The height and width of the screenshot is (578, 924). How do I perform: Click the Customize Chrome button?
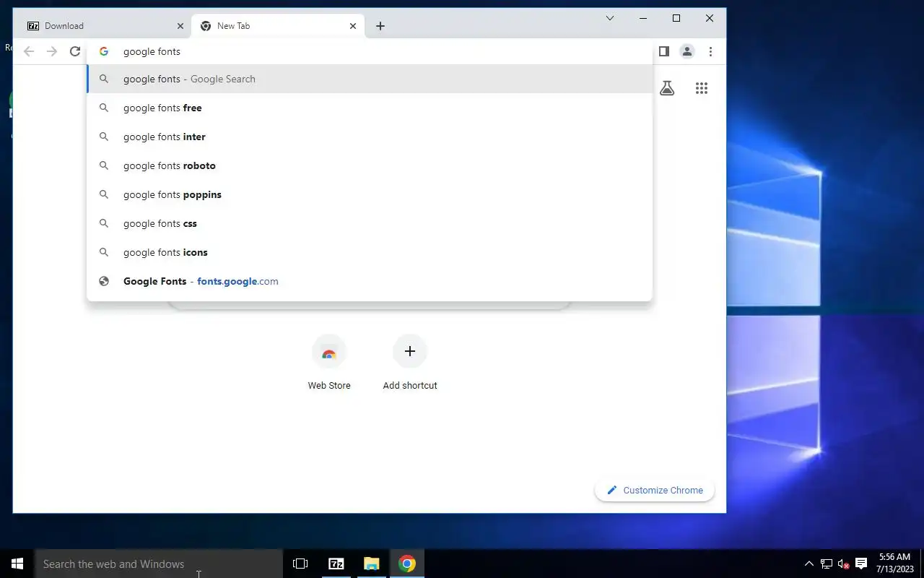(x=655, y=490)
